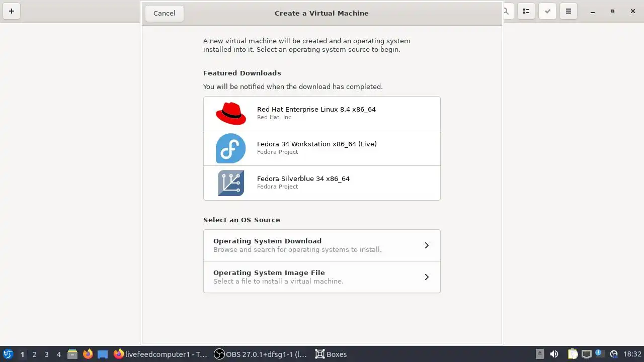Switch to list view in Boxes
Viewport: 644px width, 362px height.
[x=526, y=11]
